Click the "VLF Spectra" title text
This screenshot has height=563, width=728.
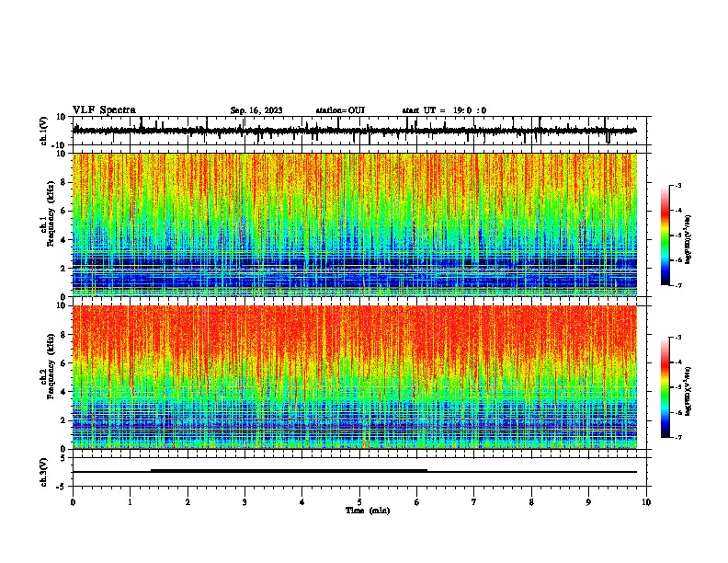click(104, 110)
